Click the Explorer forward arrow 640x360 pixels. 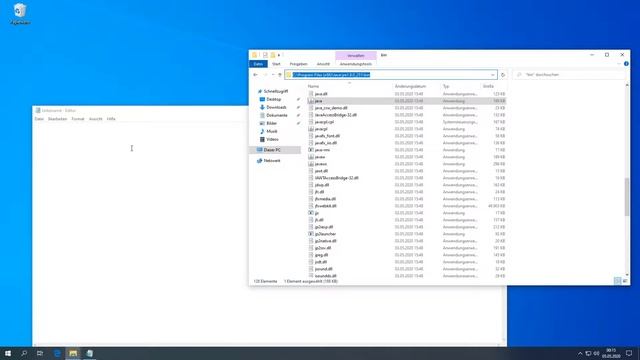[x=265, y=75]
